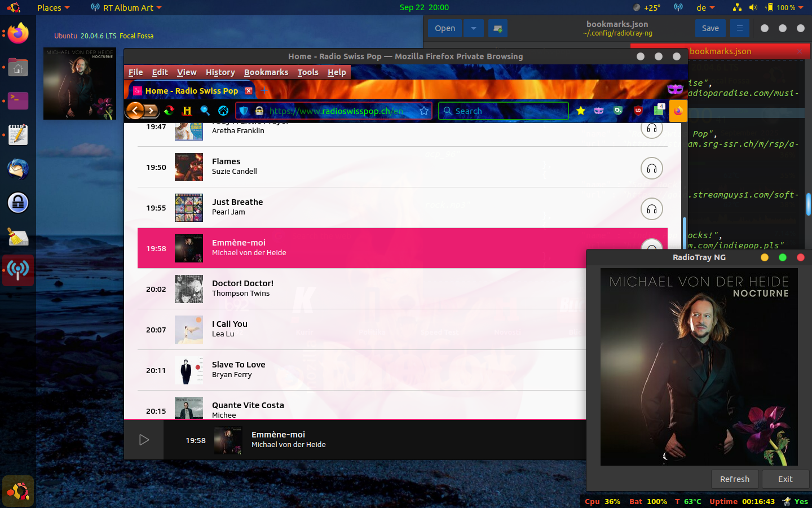
Task: Open the green D extension icon
Action: 618,111
